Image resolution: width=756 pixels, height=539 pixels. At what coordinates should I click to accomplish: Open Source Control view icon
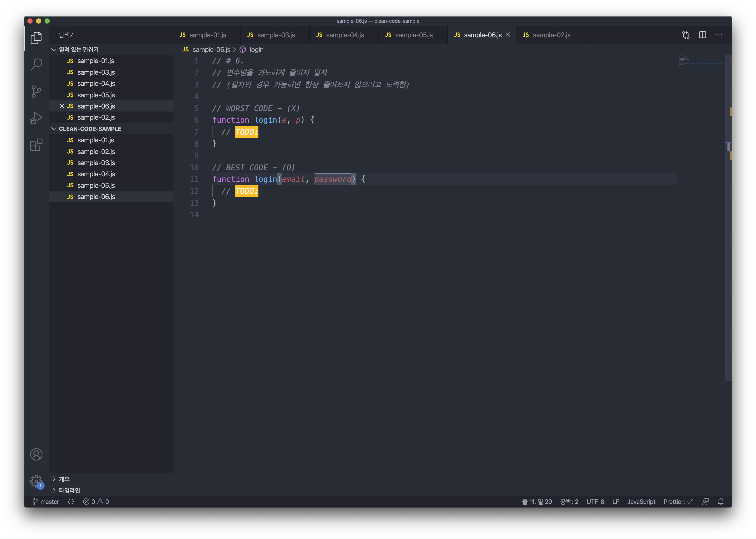click(x=36, y=91)
